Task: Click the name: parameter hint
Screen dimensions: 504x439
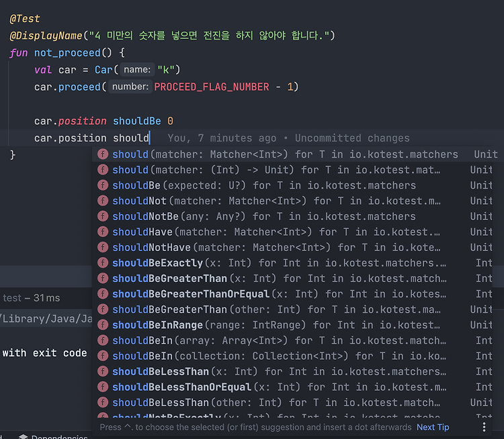Action: (137, 69)
